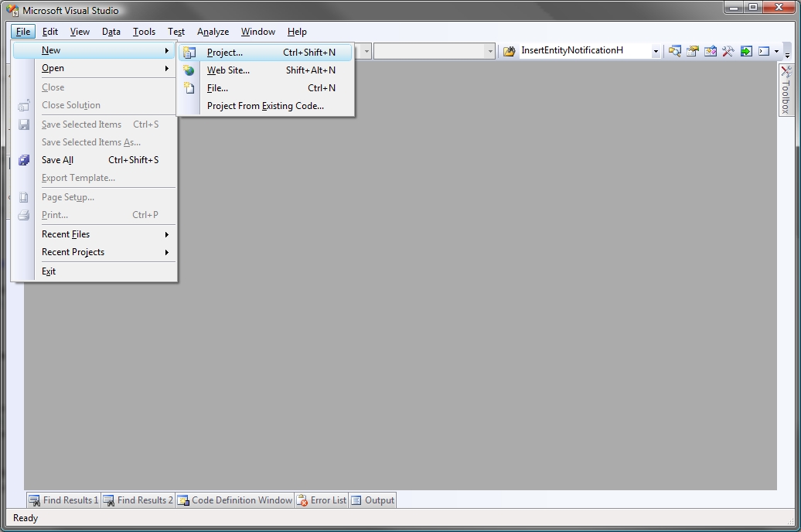Viewport: 801px width, 532px height.
Task: Open the Analyze menu
Action: coord(213,32)
